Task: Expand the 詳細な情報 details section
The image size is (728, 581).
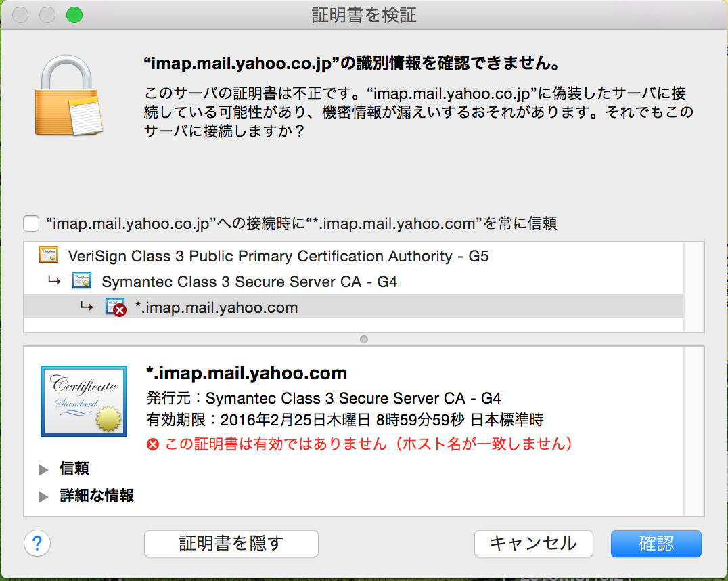Action: coord(43,496)
